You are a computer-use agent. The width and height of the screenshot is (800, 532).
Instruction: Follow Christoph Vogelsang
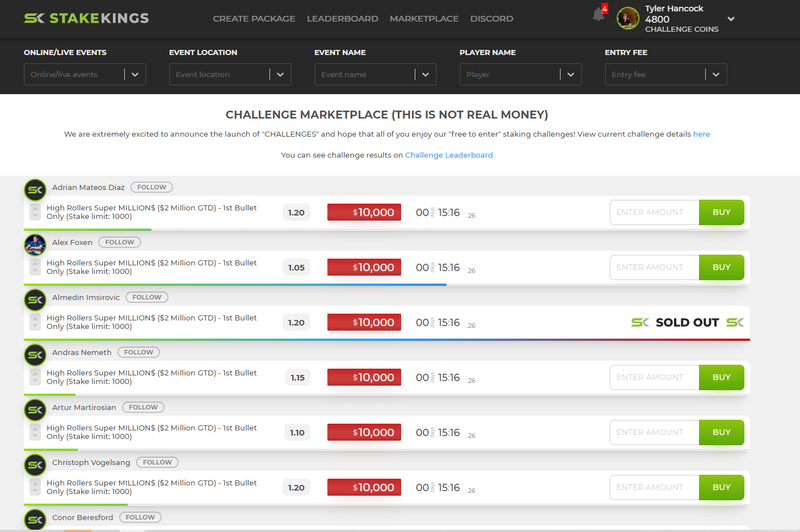pyautogui.click(x=157, y=462)
